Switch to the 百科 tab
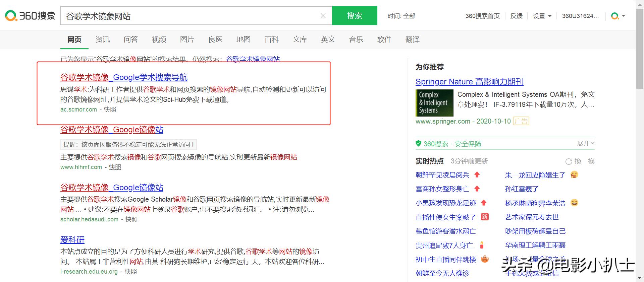644x282 pixels. click(272, 40)
